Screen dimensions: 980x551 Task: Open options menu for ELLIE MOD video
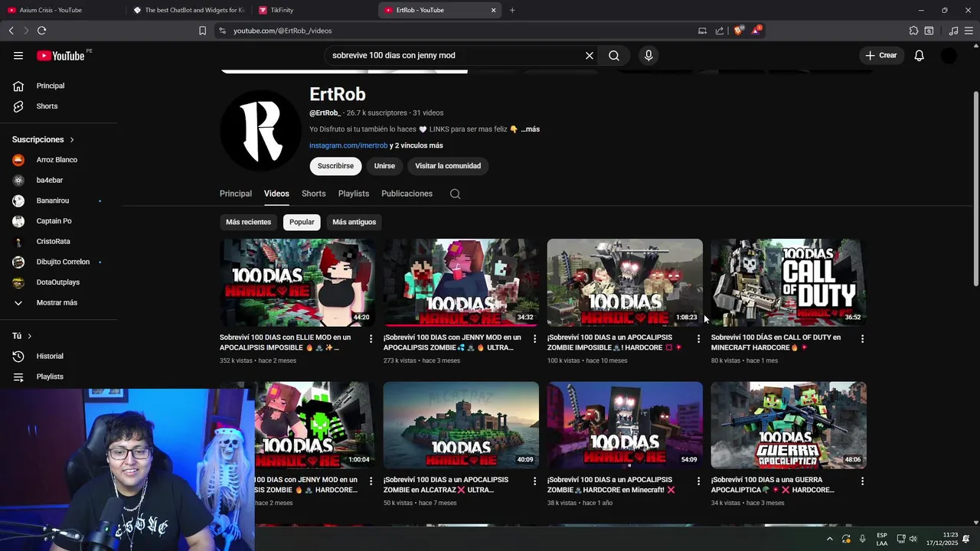[x=371, y=338]
